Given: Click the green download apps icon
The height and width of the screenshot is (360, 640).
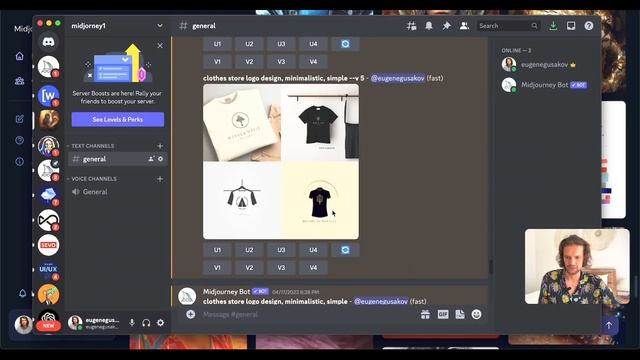Looking at the screenshot, I should [553, 26].
